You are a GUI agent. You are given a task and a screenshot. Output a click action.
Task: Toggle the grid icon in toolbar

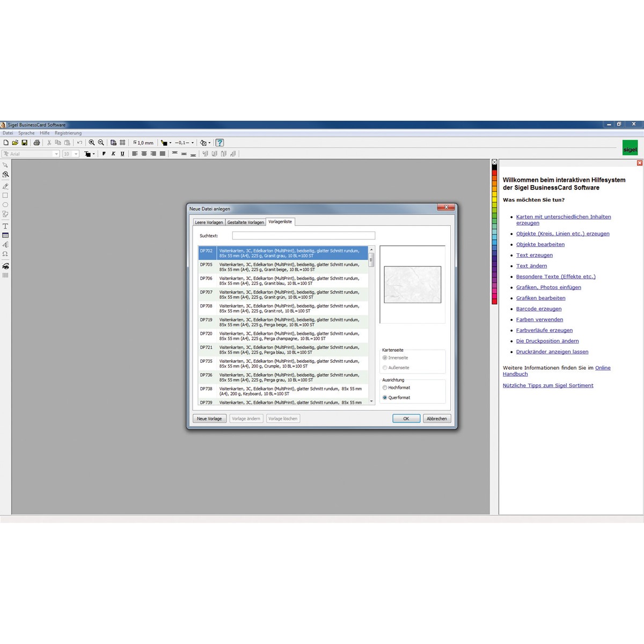pyautogui.click(x=122, y=143)
